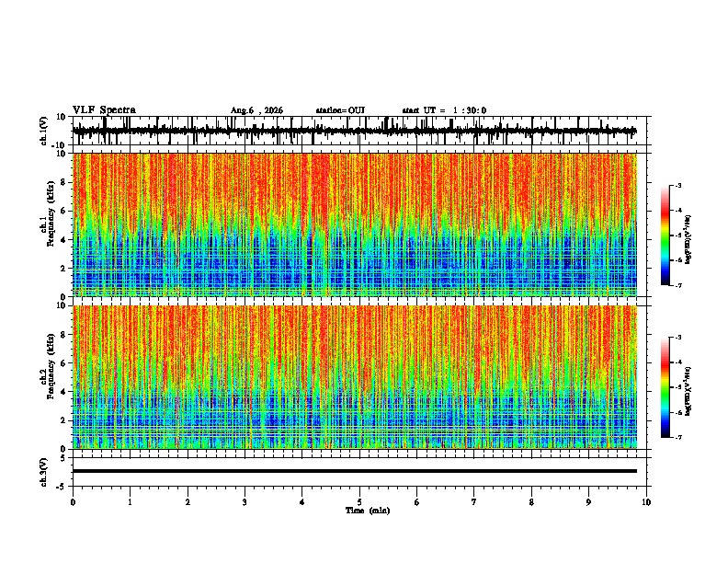
Task: Click the ch.2 spectrogram panel
Action: (x=355, y=377)
